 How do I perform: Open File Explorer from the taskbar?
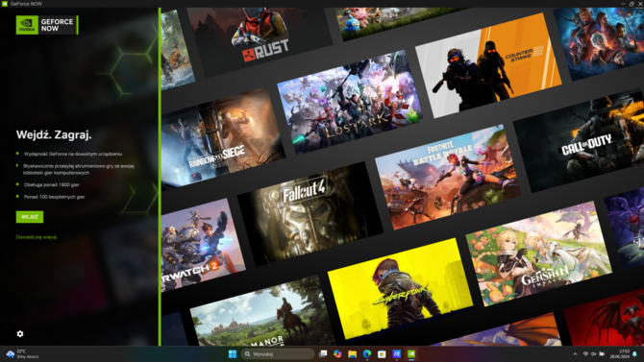pyautogui.click(x=353, y=353)
